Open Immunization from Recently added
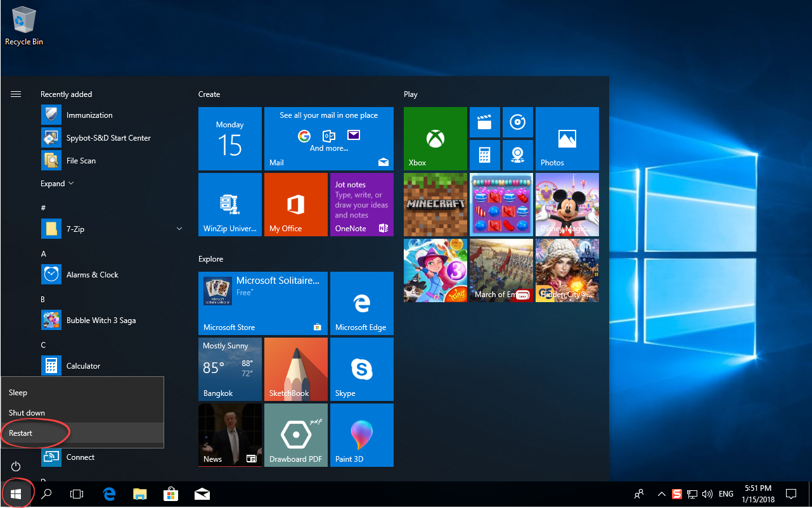Screen dimensions: 812x508 click(111, 115)
